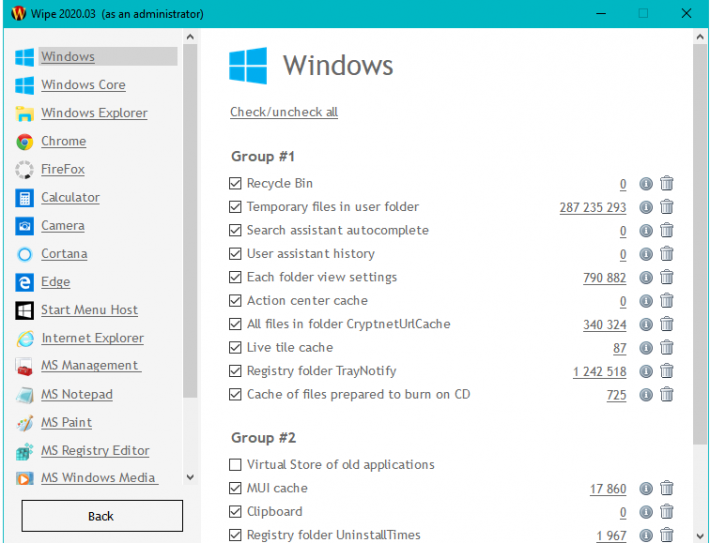Open info icon for User assistant history

click(x=646, y=254)
